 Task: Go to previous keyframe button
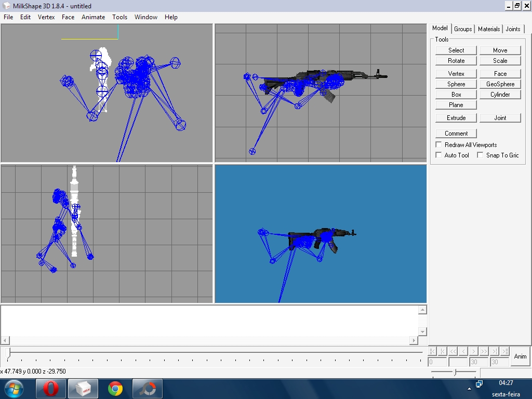443,351
